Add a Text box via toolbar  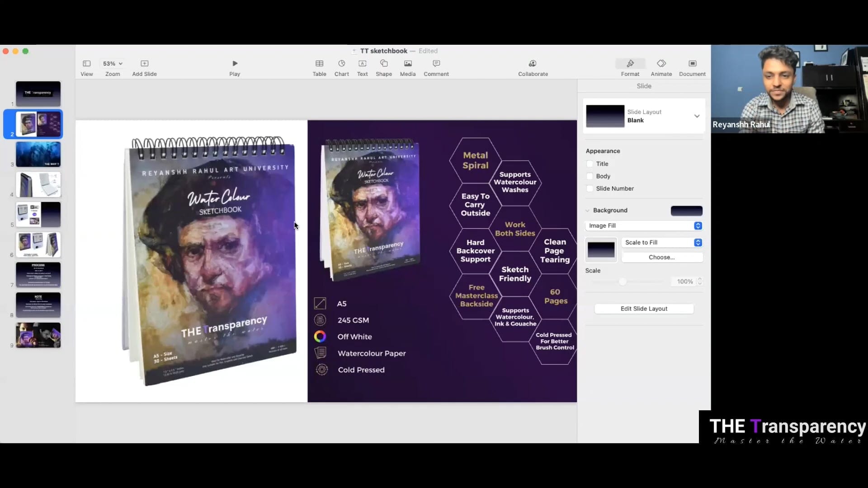point(362,64)
